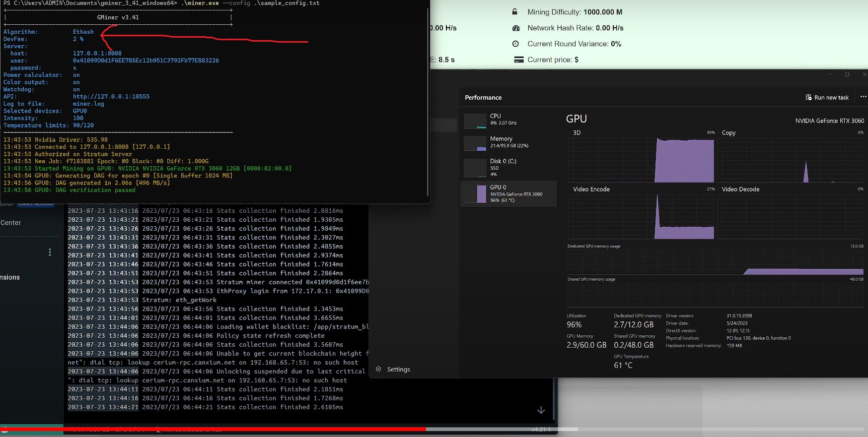This screenshot has width=868, height=437.
Task: Open the Video Encode graph dropdown
Action: (x=591, y=189)
